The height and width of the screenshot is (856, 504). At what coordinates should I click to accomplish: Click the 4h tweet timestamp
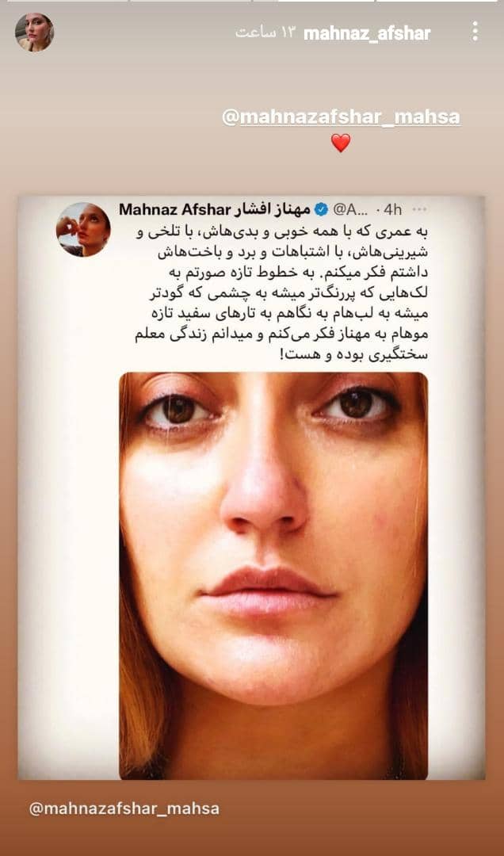(x=394, y=209)
